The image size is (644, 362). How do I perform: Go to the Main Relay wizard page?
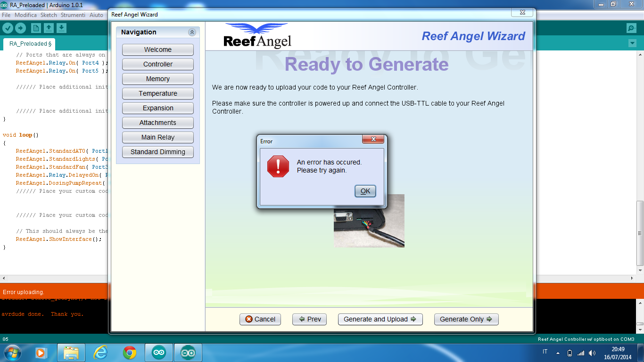(158, 137)
